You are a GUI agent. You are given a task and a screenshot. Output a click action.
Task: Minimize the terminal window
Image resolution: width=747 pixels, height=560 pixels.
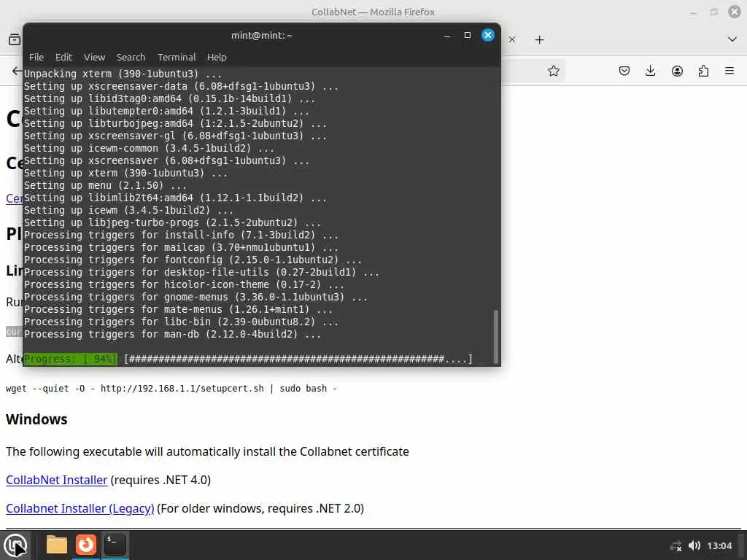click(x=447, y=36)
